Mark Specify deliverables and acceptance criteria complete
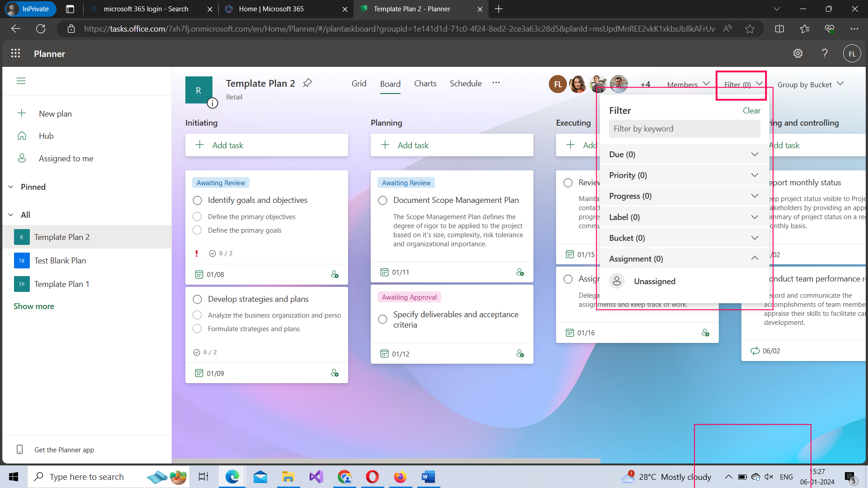Screen dimensions: 868x488 382,319
